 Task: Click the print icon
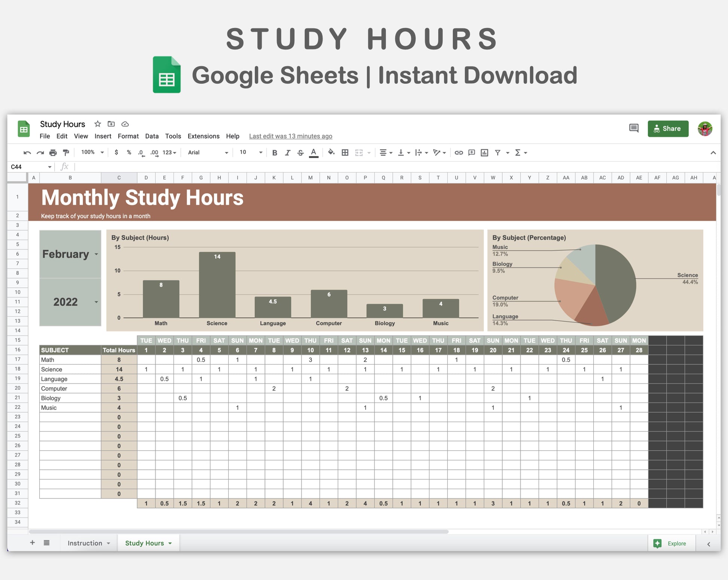53,153
